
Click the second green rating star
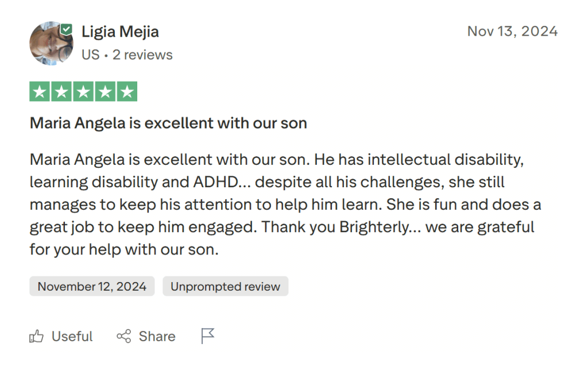tap(61, 91)
